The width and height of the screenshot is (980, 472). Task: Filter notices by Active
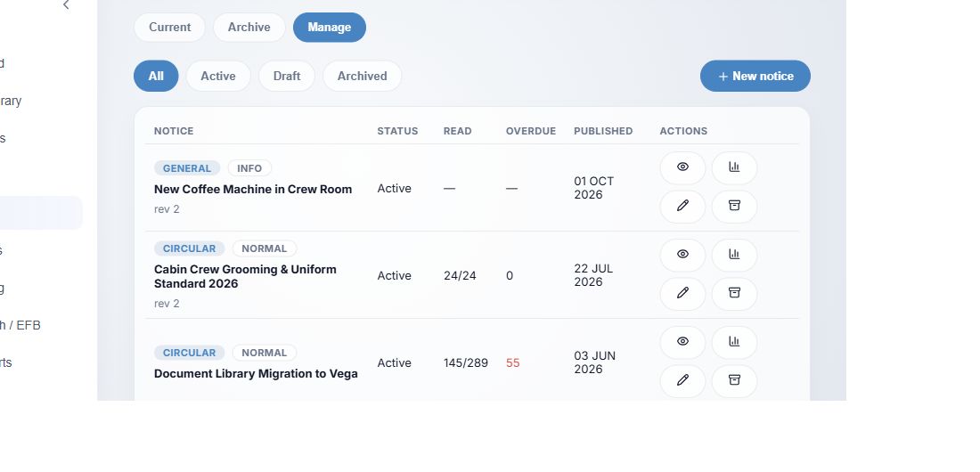(218, 77)
